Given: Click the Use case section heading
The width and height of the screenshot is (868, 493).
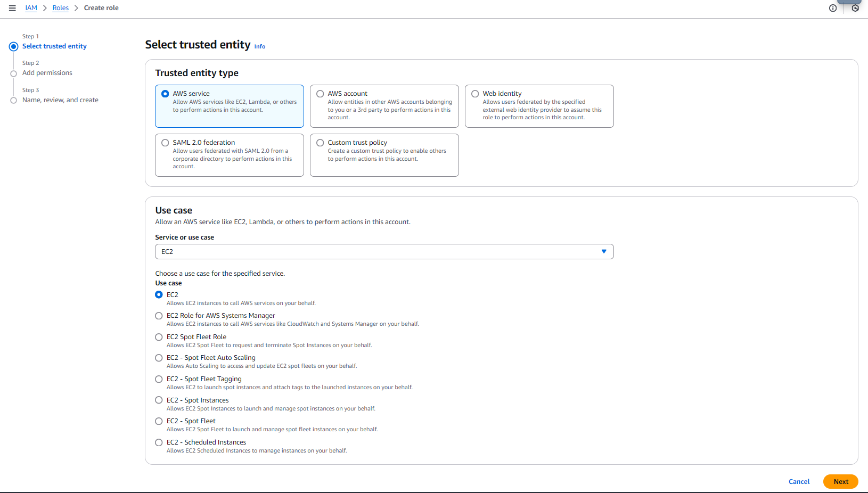Looking at the screenshot, I should 174,210.
